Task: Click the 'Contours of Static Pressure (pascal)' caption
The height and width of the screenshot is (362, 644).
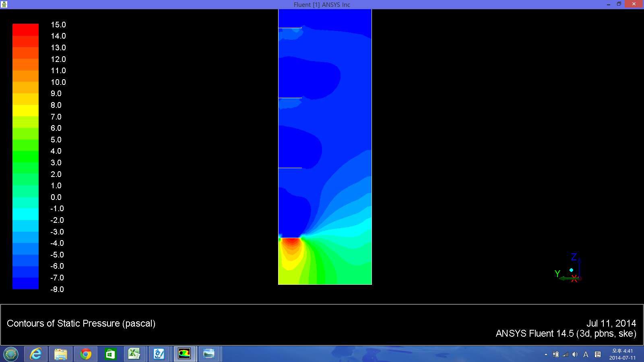Action: (81, 323)
